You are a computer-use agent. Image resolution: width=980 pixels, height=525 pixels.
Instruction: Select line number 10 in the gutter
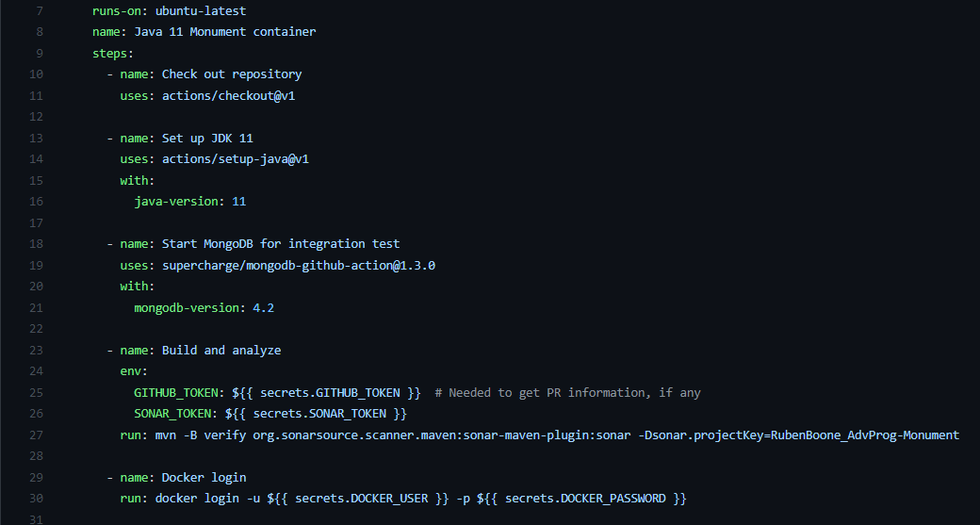pyautogui.click(x=36, y=74)
